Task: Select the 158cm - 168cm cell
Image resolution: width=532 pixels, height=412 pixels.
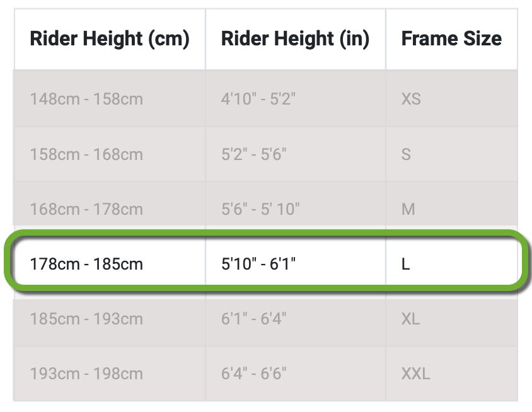Action: [86, 154]
